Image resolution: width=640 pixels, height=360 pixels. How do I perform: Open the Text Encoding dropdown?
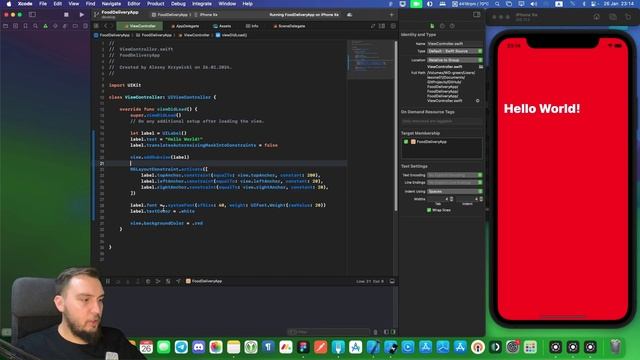[455, 175]
